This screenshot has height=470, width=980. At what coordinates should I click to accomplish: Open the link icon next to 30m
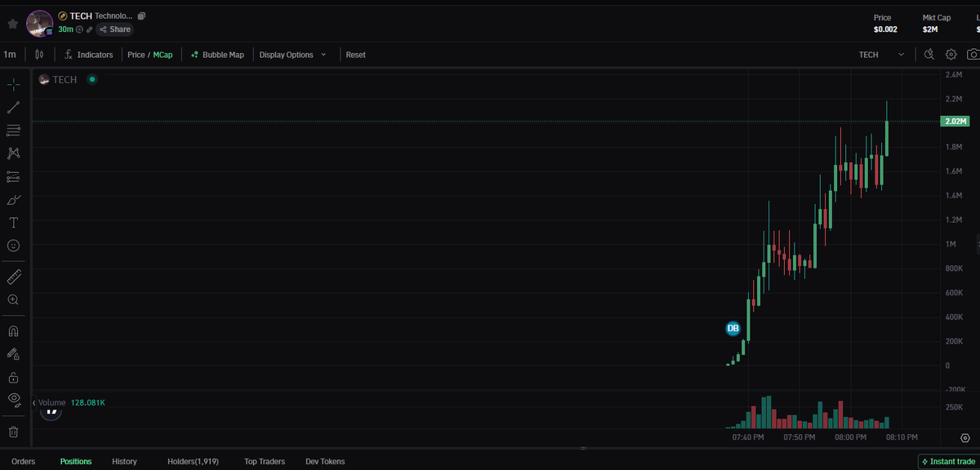tap(90, 29)
